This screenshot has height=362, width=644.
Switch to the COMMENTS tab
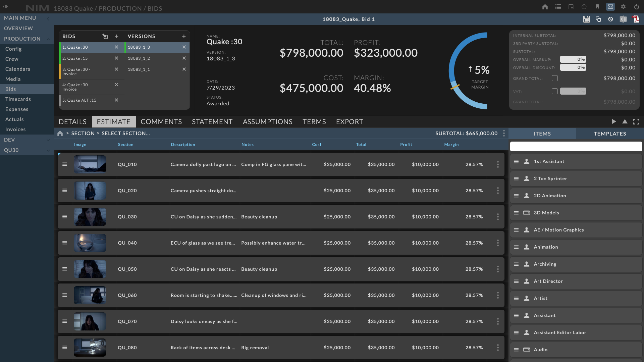161,121
